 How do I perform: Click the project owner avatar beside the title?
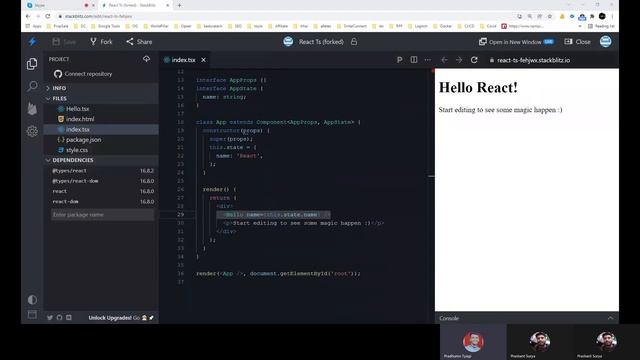pos(288,42)
